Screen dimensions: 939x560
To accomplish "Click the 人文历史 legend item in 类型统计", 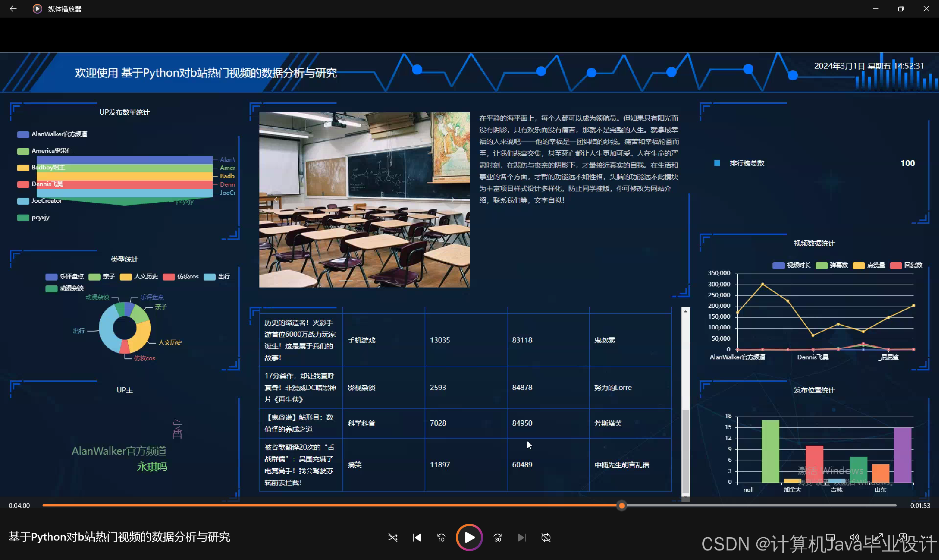I will (x=139, y=277).
